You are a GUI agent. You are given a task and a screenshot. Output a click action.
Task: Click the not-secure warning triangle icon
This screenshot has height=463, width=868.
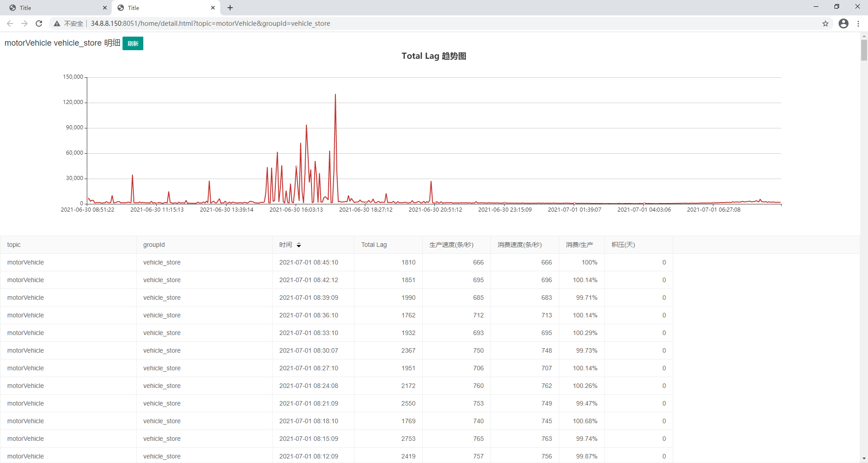point(57,24)
